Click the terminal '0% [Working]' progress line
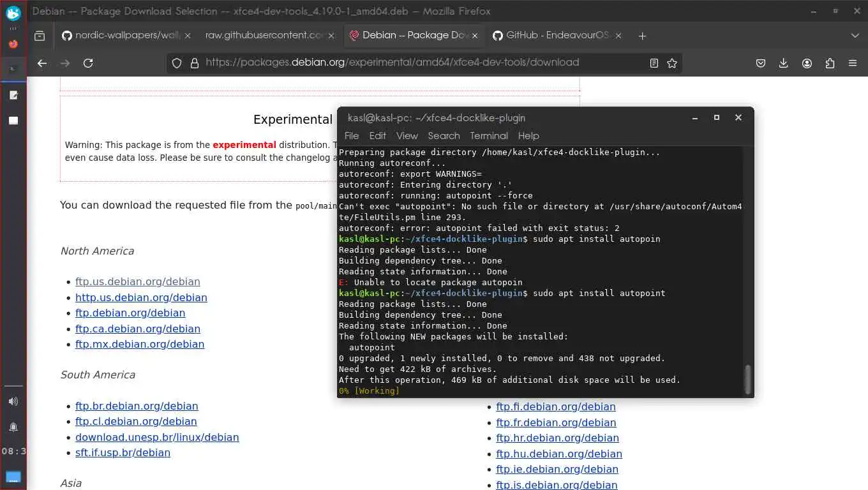 tap(369, 390)
